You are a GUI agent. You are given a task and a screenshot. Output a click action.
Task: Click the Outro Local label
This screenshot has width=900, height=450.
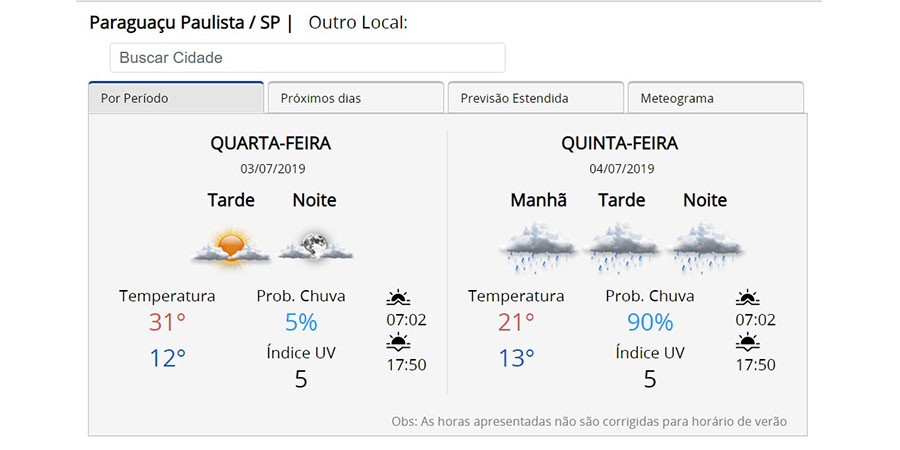point(358,23)
